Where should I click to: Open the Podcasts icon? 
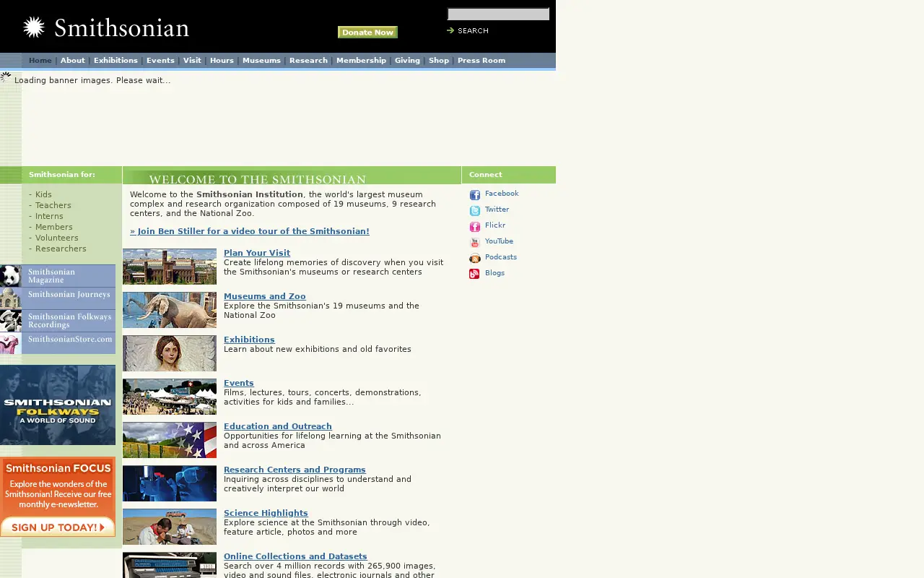474,259
